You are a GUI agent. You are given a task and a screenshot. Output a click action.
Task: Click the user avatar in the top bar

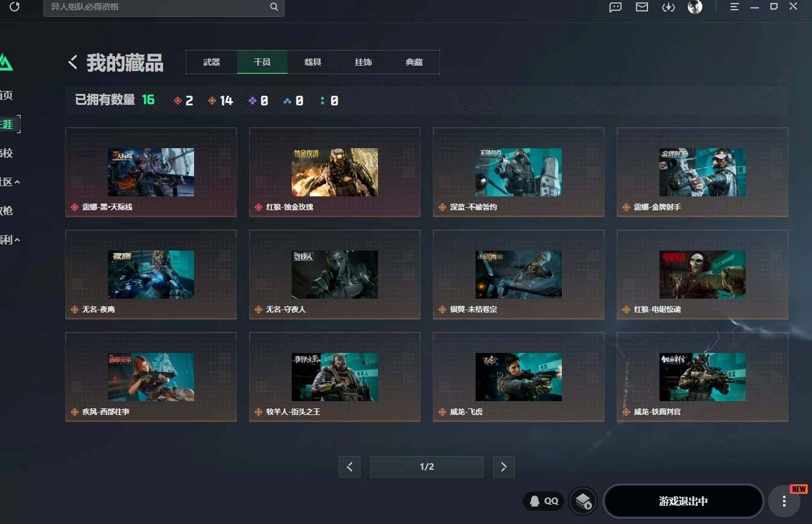pyautogui.click(x=695, y=7)
